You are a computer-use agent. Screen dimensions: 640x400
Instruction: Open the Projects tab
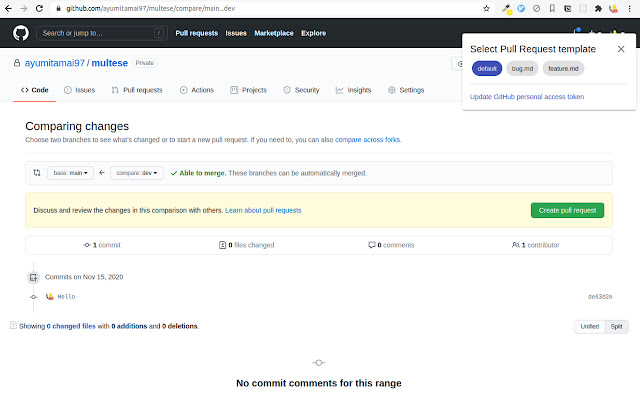point(249,90)
